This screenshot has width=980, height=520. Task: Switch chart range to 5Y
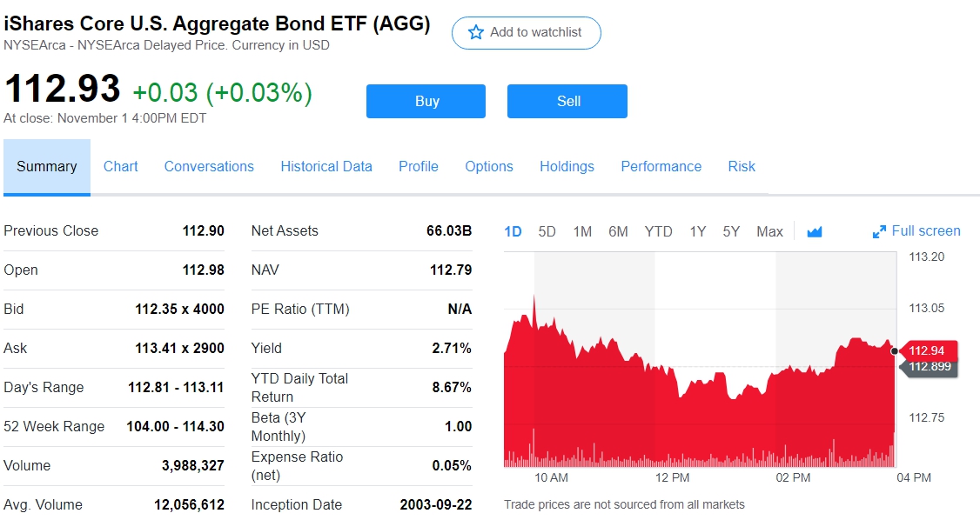tap(731, 231)
